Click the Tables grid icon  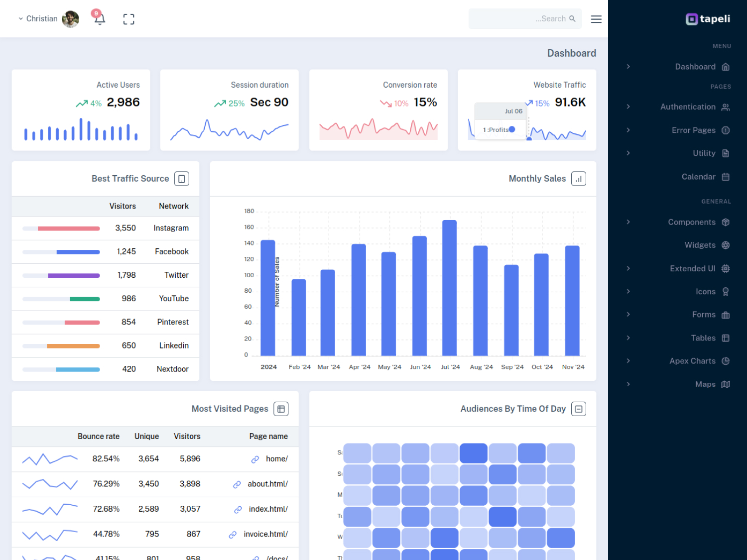(726, 338)
